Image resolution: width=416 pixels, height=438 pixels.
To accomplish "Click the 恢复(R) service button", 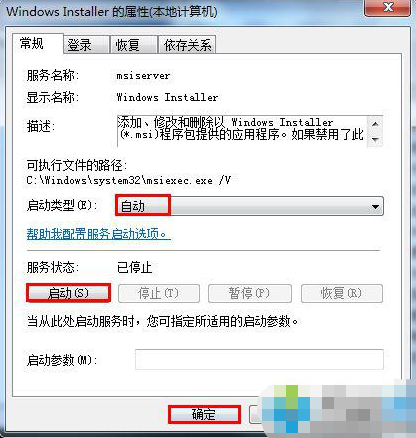I will [x=342, y=293].
